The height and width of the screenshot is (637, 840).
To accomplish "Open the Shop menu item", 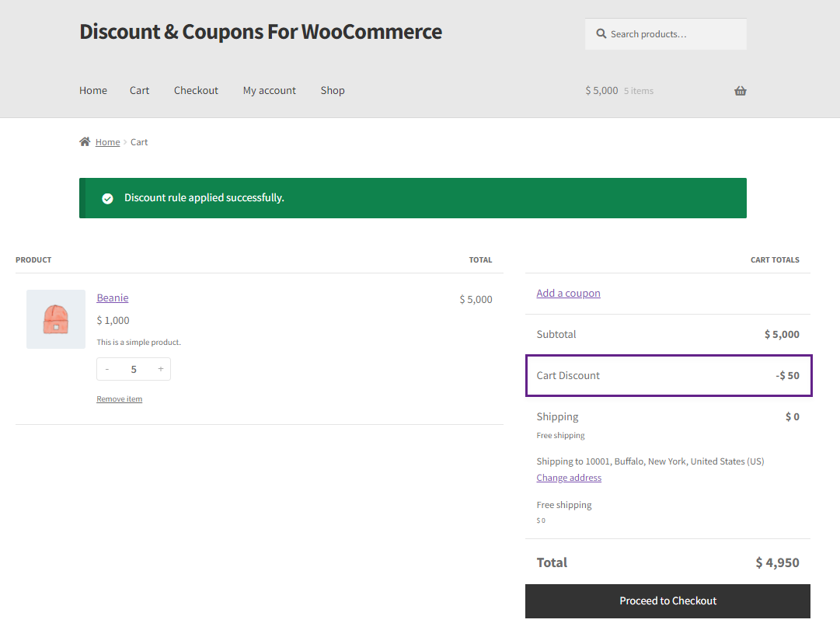I will tap(333, 91).
